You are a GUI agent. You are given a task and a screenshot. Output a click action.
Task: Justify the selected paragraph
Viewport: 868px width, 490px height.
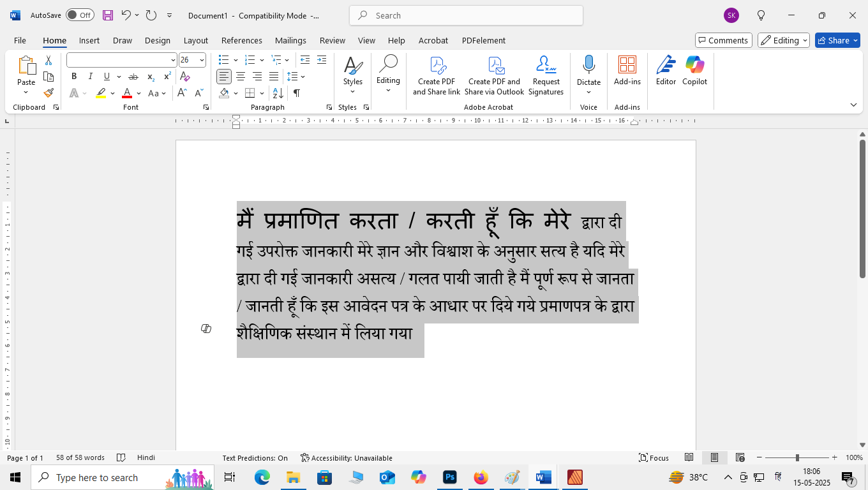[x=274, y=77]
